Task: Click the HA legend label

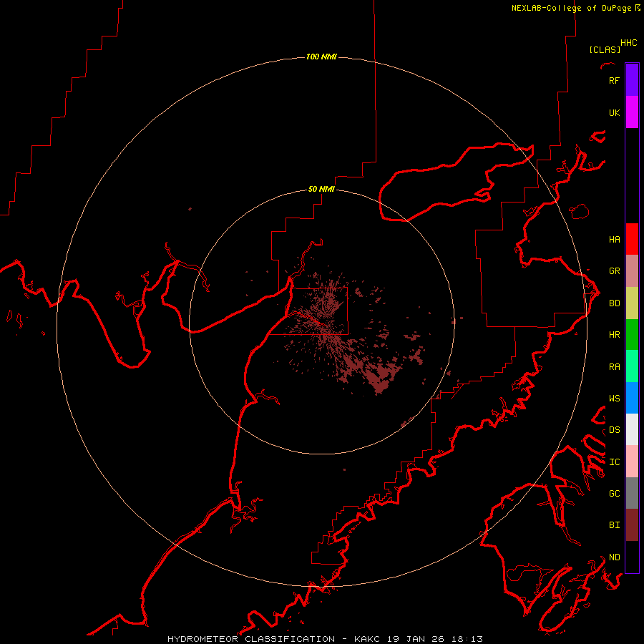Action: point(614,239)
